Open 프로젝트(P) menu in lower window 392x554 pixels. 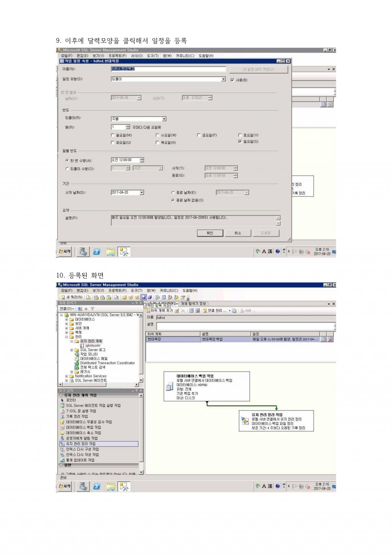pos(117,291)
